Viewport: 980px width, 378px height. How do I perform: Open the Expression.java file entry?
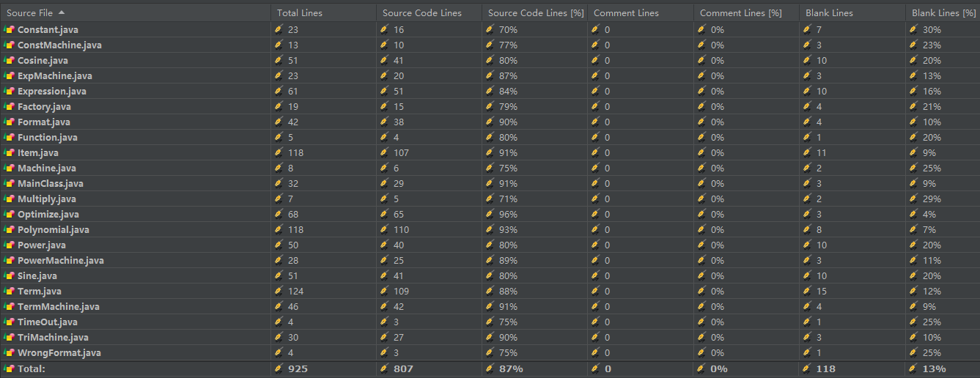[x=51, y=91]
